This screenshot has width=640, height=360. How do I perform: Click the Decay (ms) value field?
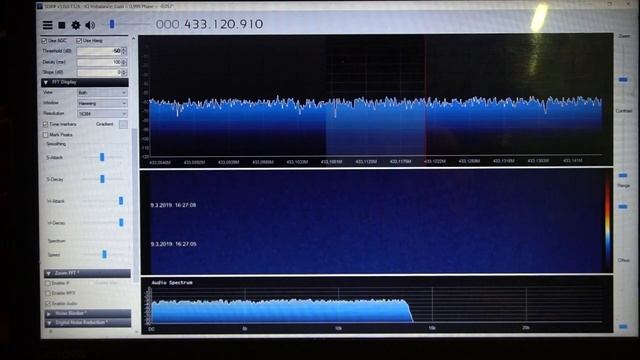(x=99, y=62)
